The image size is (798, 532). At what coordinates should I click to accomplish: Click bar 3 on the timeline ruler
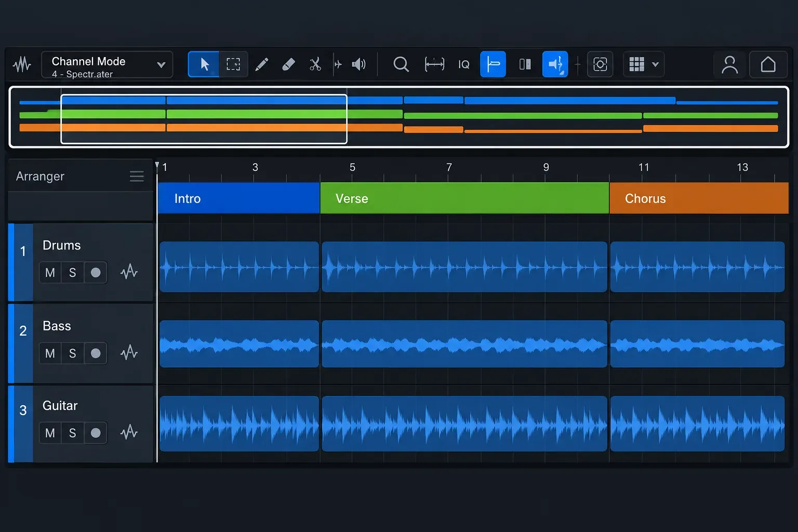(x=255, y=167)
